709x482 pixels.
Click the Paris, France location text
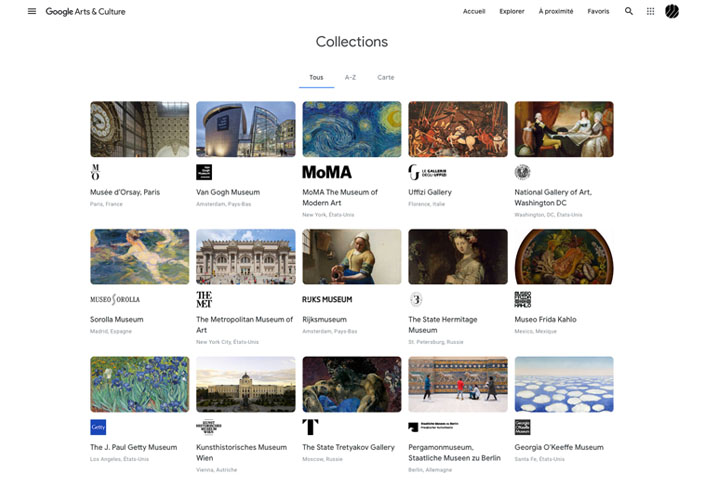(x=106, y=204)
